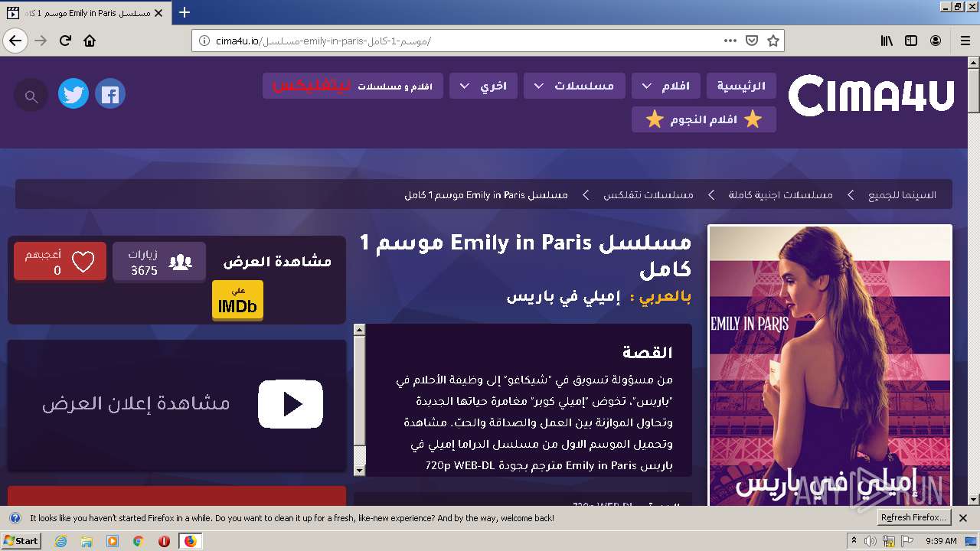The height and width of the screenshot is (551, 980).
Task: Open the Windows Start menu
Action: tap(21, 540)
